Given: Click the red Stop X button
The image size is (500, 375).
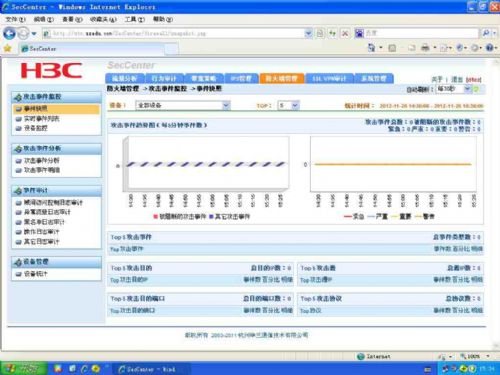Looking at the screenshot, I should 345,33.
